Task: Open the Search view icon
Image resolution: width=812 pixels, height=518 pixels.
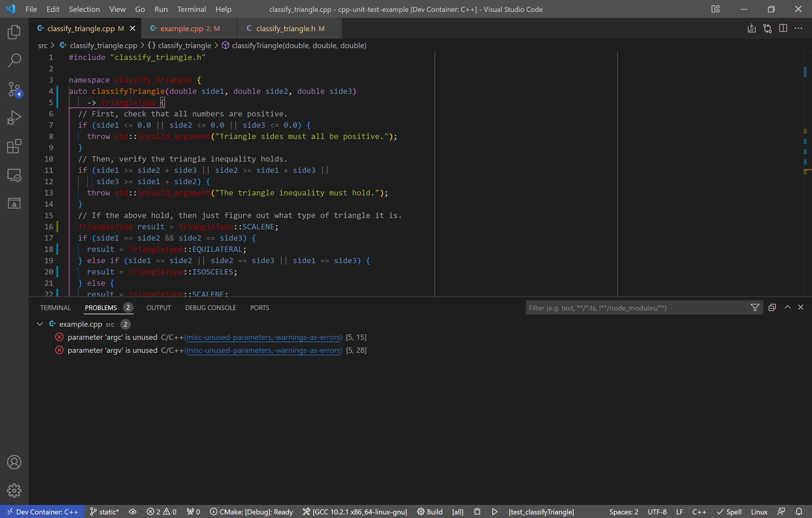Action: point(14,60)
